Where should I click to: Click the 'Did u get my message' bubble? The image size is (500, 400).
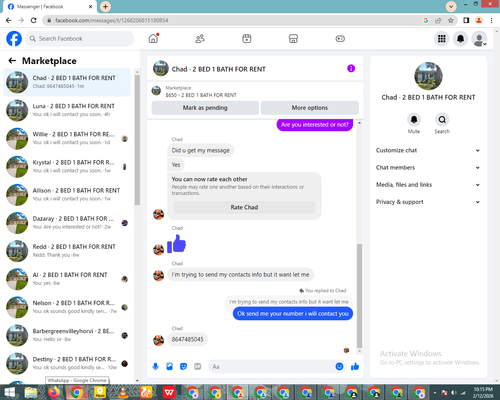coord(201,150)
